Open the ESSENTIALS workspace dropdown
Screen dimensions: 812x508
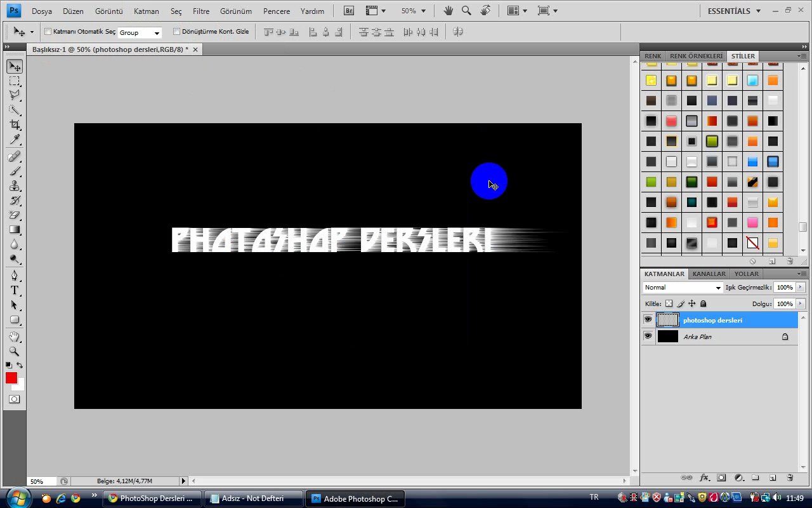tap(734, 11)
